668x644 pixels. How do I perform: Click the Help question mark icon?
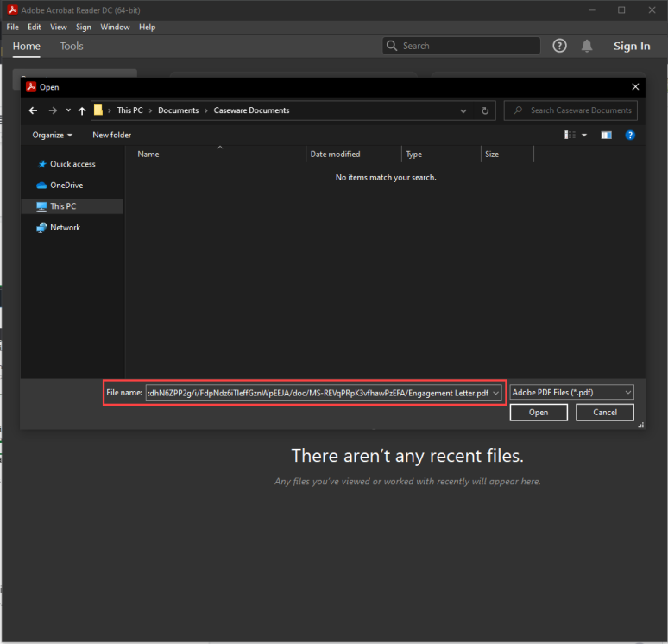coord(559,46)
